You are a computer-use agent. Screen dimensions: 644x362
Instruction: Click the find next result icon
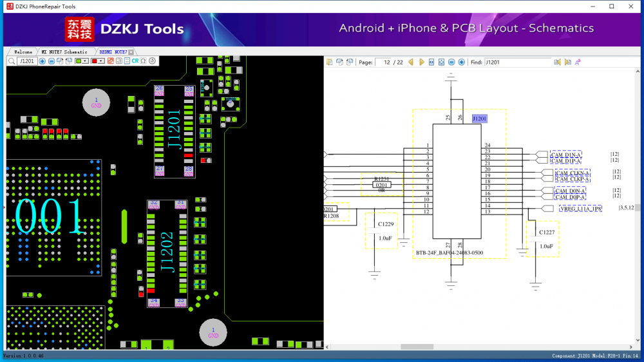tap(567, 62)
